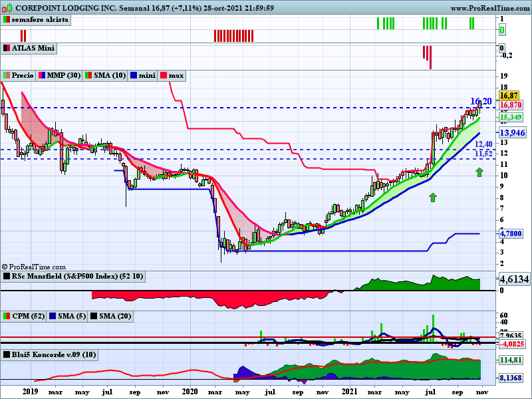Click the red 16,870 price label
This screenshot has height=399, width=532.
(511, 105)
